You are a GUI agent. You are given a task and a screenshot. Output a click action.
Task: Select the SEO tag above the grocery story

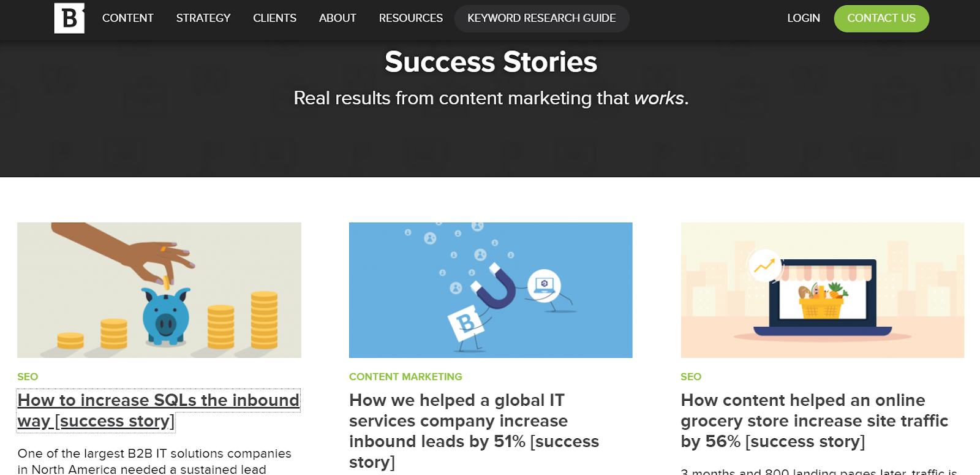pyautogui.click(x=691, y=377)
